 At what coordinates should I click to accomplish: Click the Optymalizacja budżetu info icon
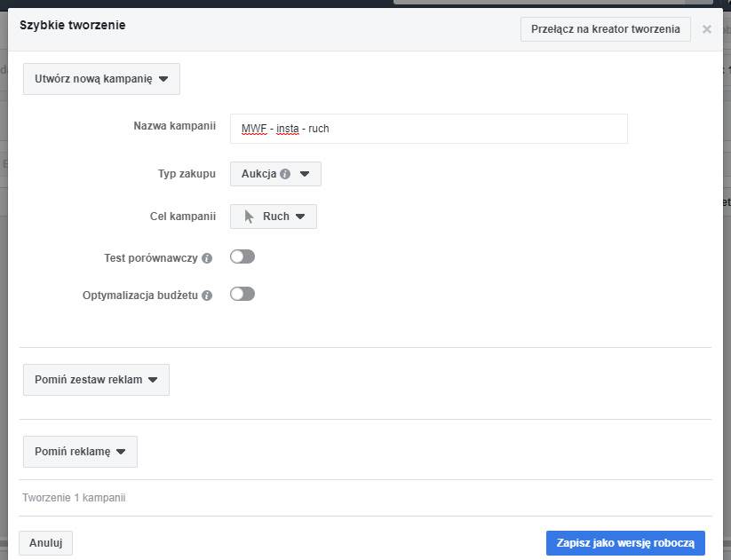point(207,296)
